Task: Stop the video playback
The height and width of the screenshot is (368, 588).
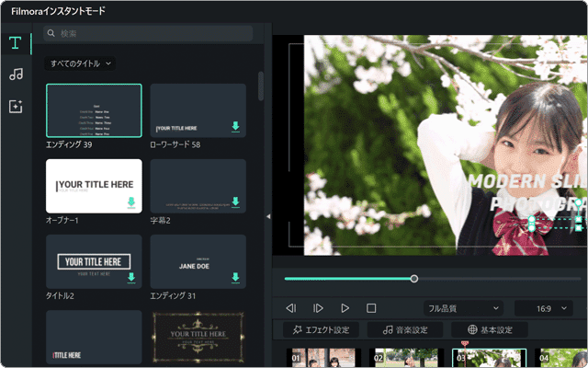Action: pyautogui.click(x=371, y=308)
